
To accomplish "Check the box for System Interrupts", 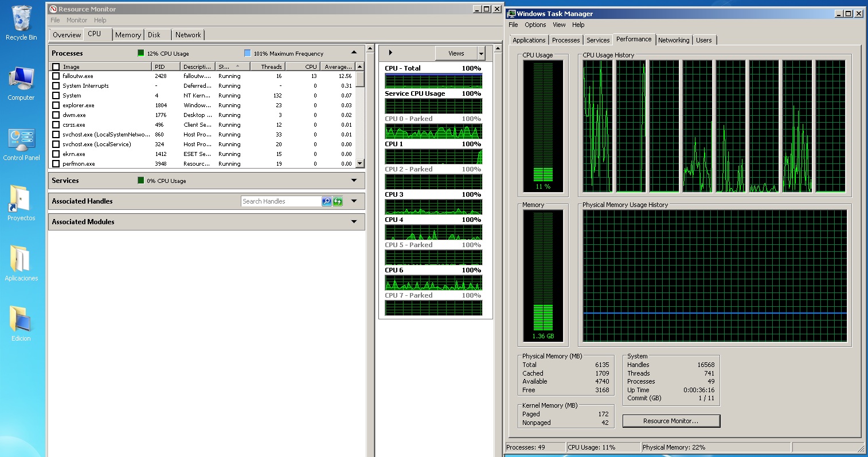I will (x=56, y=85).
